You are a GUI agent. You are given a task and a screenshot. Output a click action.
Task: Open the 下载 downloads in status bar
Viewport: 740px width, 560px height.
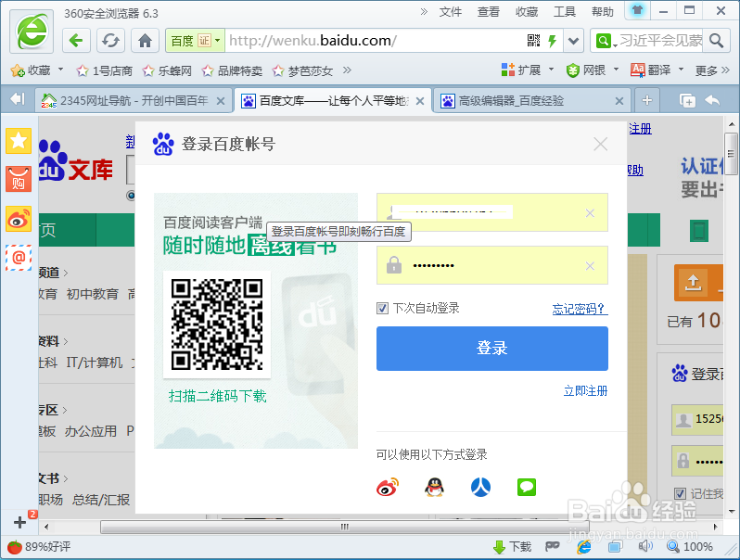[x=512, y=547]
